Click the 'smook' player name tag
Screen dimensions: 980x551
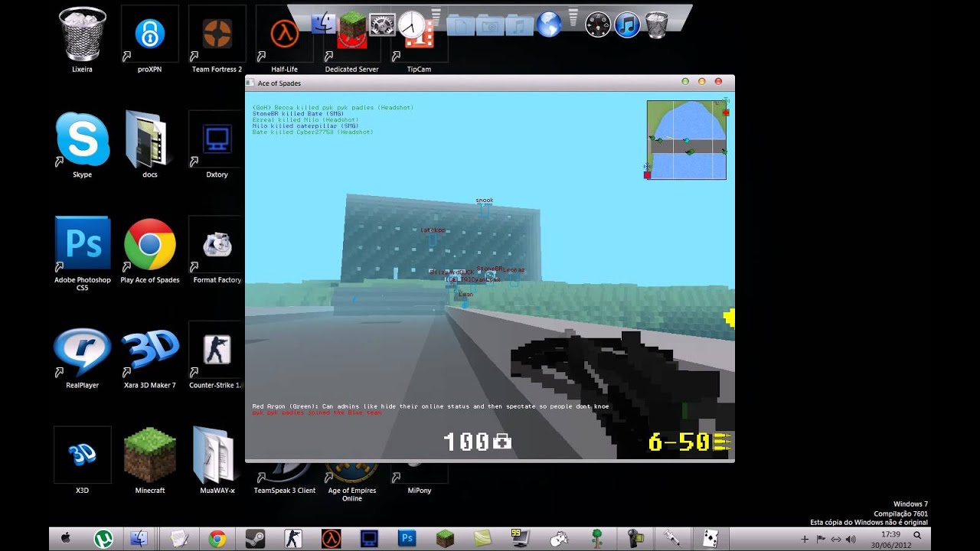pos(485,201)
